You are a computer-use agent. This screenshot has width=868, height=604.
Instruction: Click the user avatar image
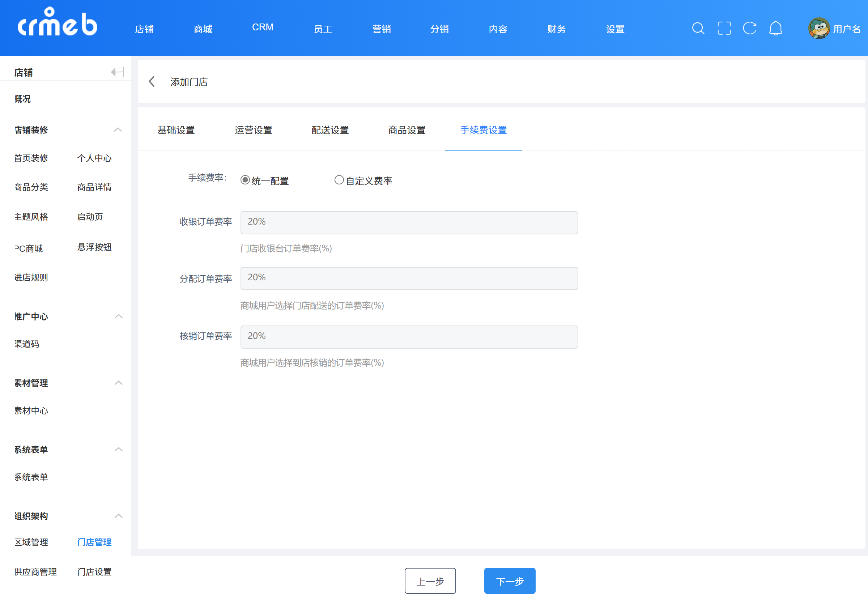click(819, 28)
